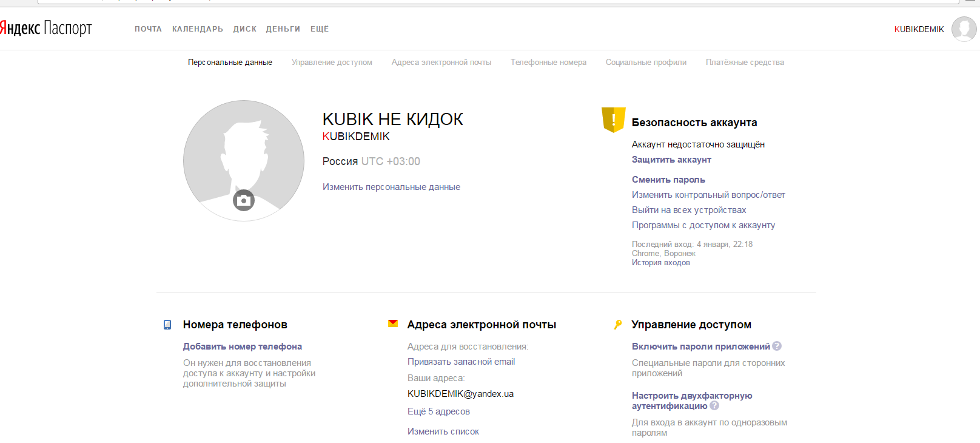Click Добавить номер телефона link

point(243,347)
